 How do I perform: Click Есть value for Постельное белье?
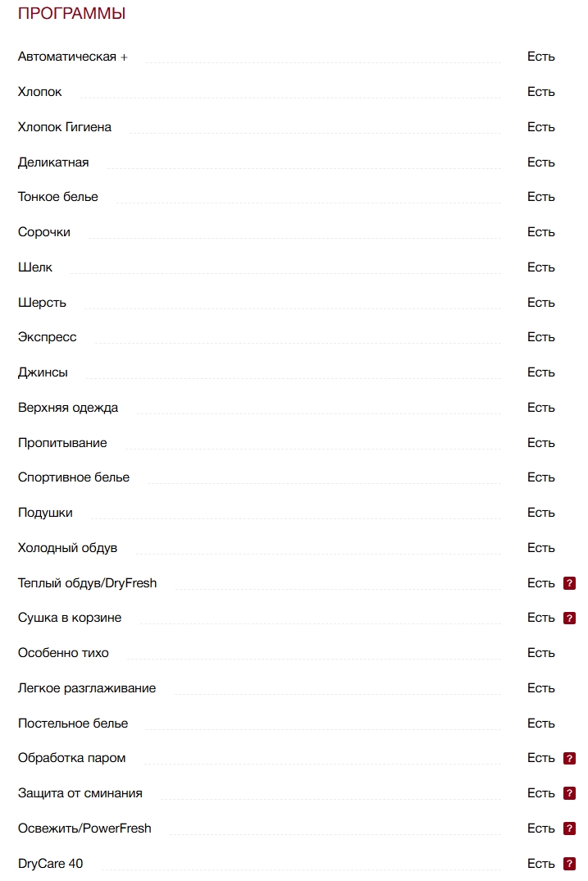[x=541, y=724]
